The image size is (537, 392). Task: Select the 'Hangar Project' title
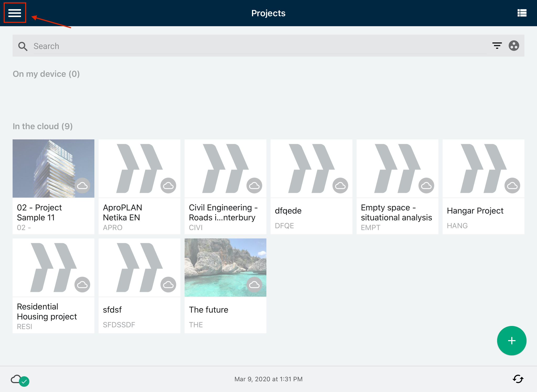pyautogui.click(x=475, y=211)
